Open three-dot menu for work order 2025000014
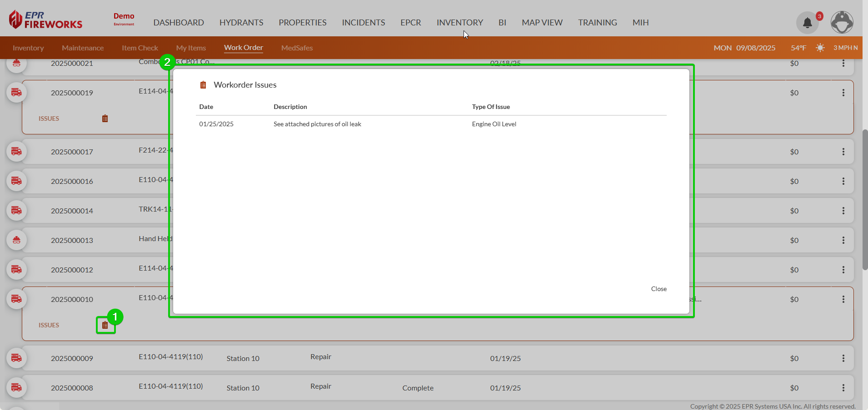Screen dimensions: 868x410 click(x=843, y=211)
